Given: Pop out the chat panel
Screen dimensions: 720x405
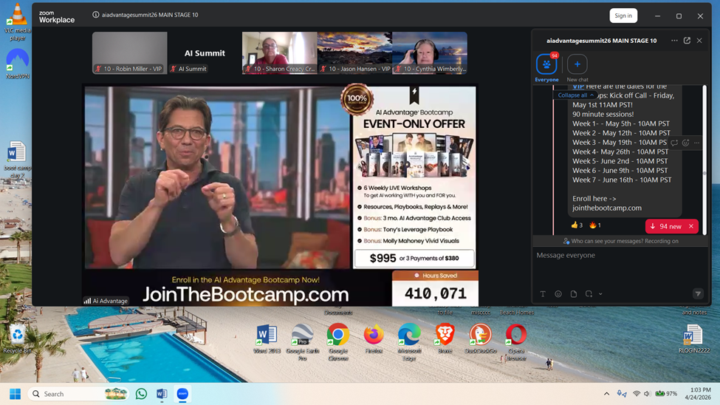Looking at the screenshot, I should [x=687, y=40].
